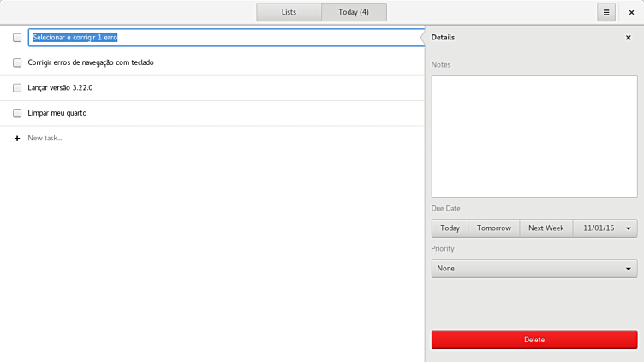Tick the 'Limpar meu quarto' checkbox
This screenshot has height=362, width=644.
17,113
